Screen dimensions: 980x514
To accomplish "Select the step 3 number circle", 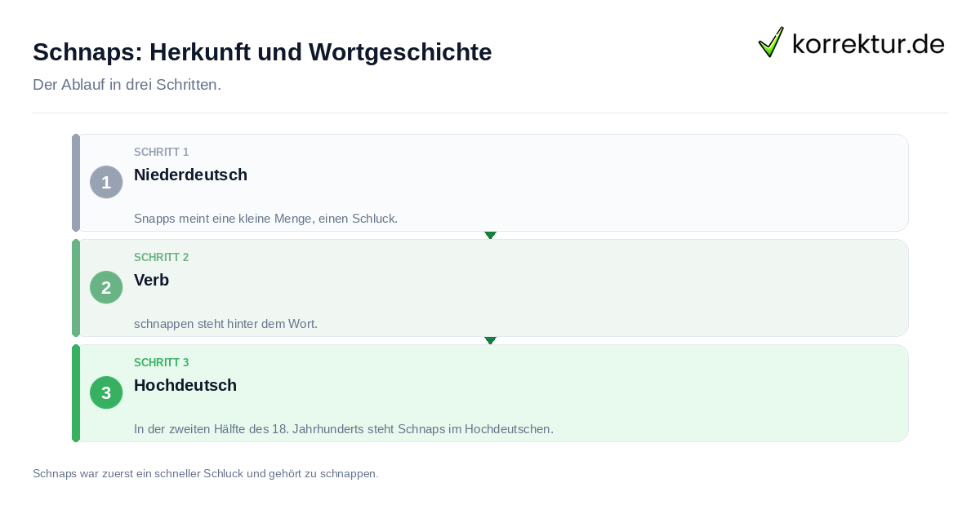I will pos(106,392).
